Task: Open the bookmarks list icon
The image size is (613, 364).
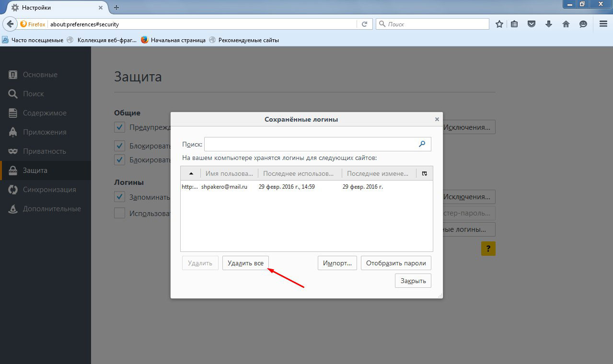Action: pos(514,24)
